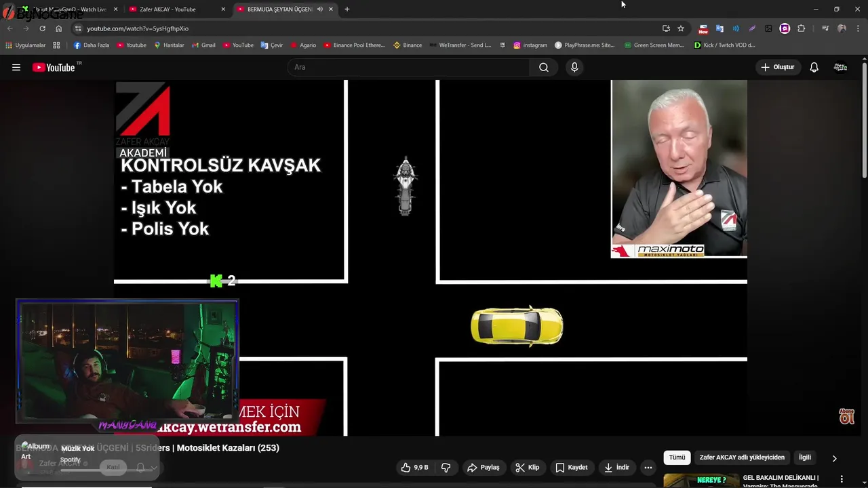Image resolution: width=868 pixels, height=488 pixels.
Task: Show more filter chips with right chevron
Action: coord(834,458)
